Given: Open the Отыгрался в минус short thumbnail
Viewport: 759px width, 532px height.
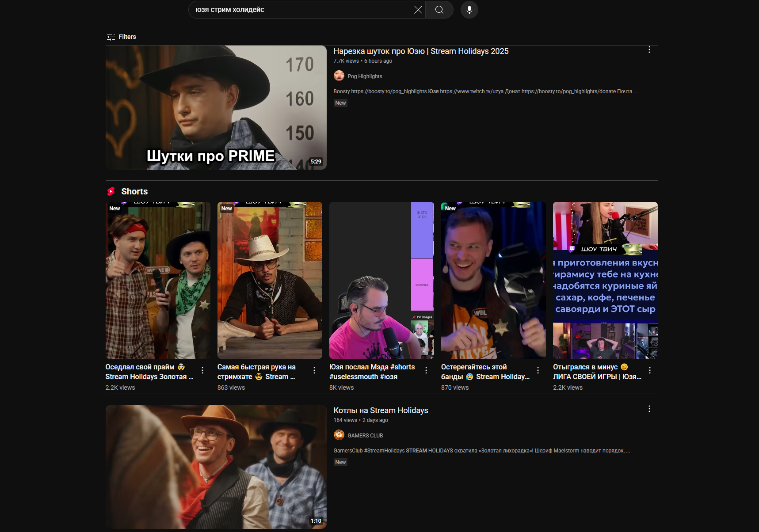Looking at the screenshot, I should [605, 280].
